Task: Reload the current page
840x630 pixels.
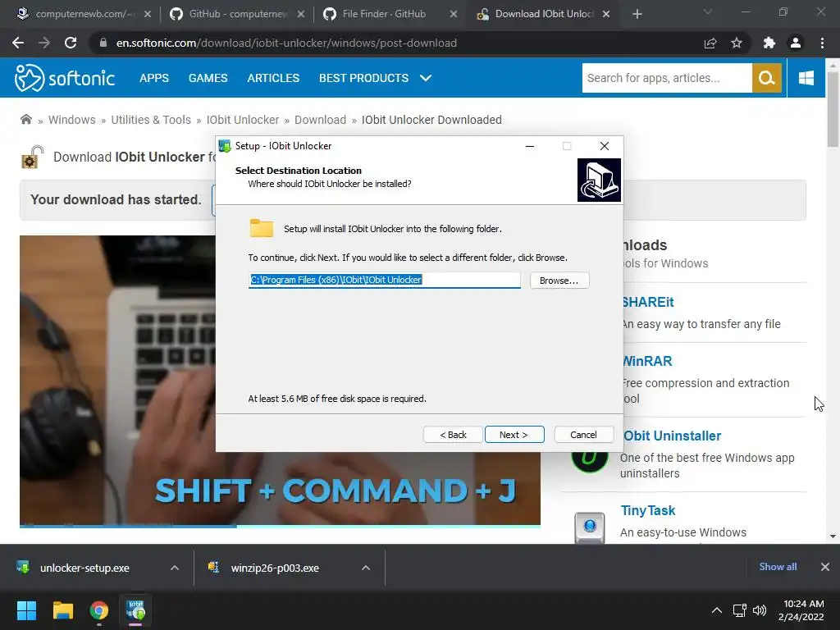Action: tap(71, 43)
